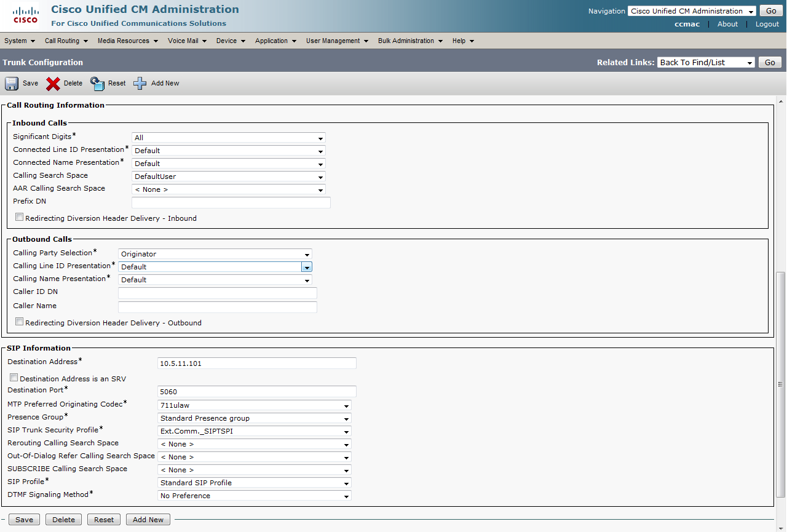Enable Redirecting Diversion Header Delivery - Inbound
This screenshot has width=787, height=532.
click(20, 217)
